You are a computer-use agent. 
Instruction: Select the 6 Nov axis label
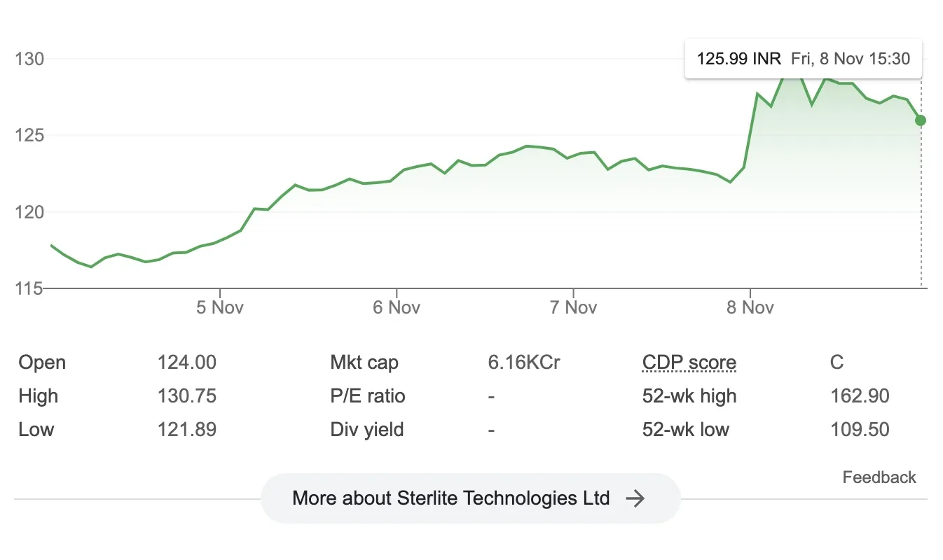tap(397, 307)
